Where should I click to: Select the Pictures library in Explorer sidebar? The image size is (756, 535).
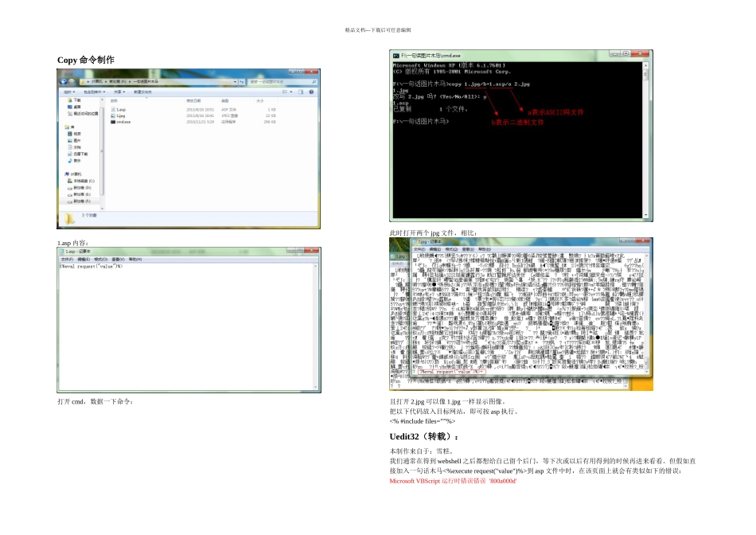click(74, 140)
